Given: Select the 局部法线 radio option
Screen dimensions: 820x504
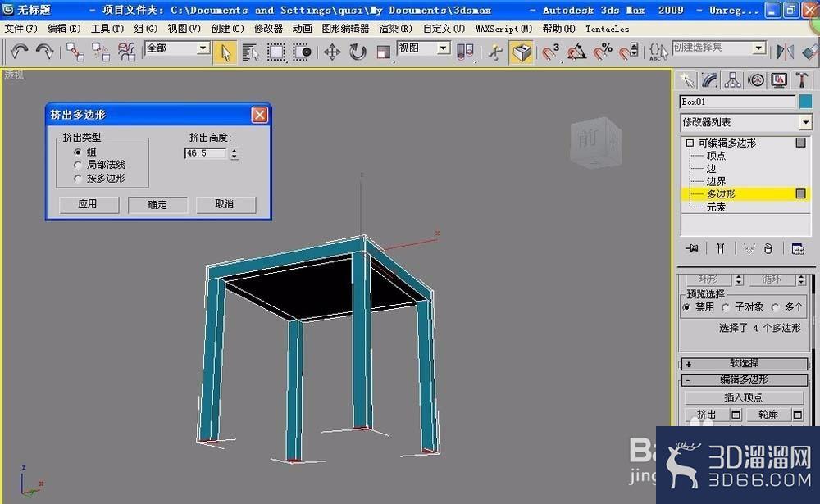Looking at the screenshot, I should click(77, 165).
